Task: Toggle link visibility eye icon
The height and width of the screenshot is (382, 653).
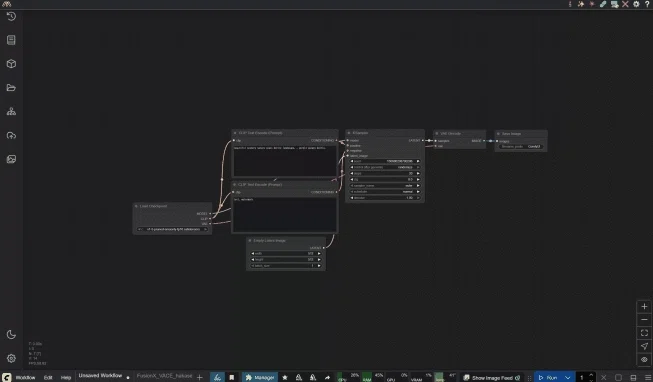Action: coord(644,360)
